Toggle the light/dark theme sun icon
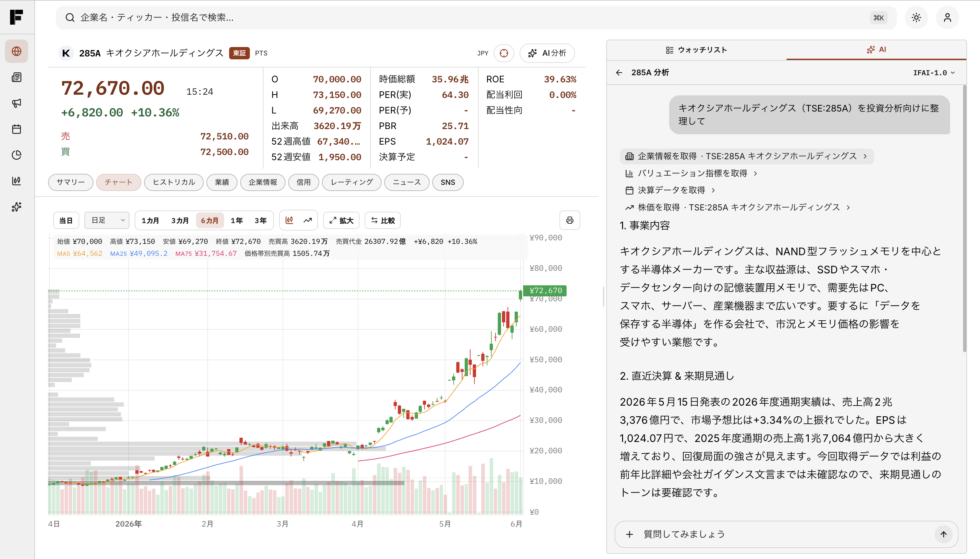This screenshot has width=980, height=559. click(x=916, y=18)
